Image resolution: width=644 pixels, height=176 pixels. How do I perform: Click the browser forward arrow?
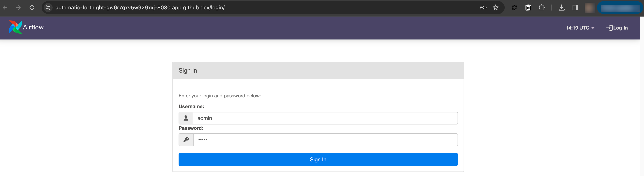[18, 8]
